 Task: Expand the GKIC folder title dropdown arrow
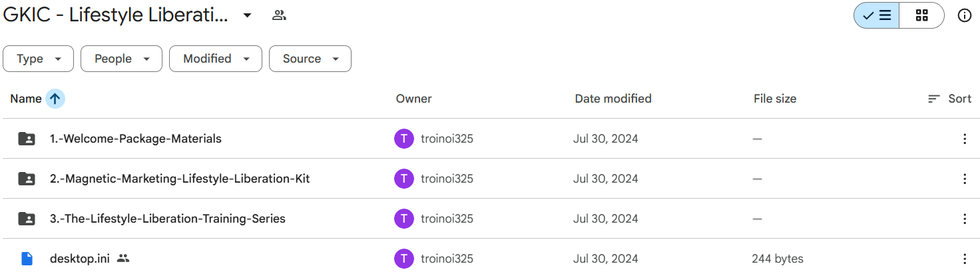(x=247, y=15)
